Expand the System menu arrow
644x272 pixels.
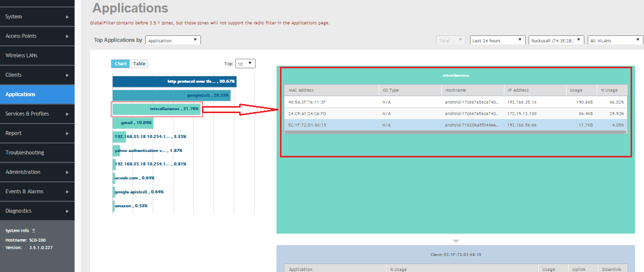(x=67, y=17)
